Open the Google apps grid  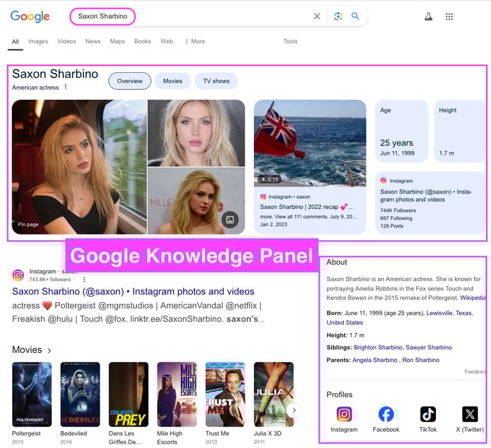(449, 17)
